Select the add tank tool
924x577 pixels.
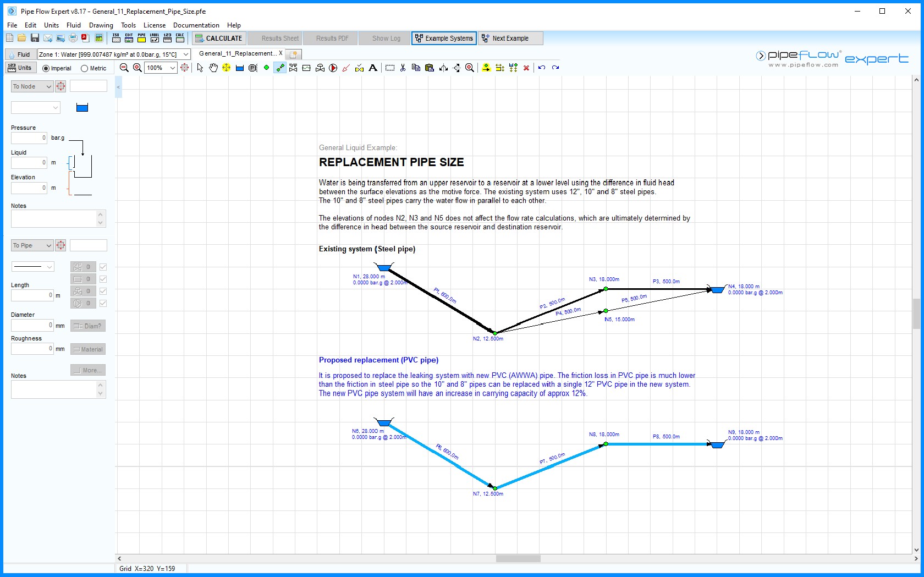click(240, 68)
